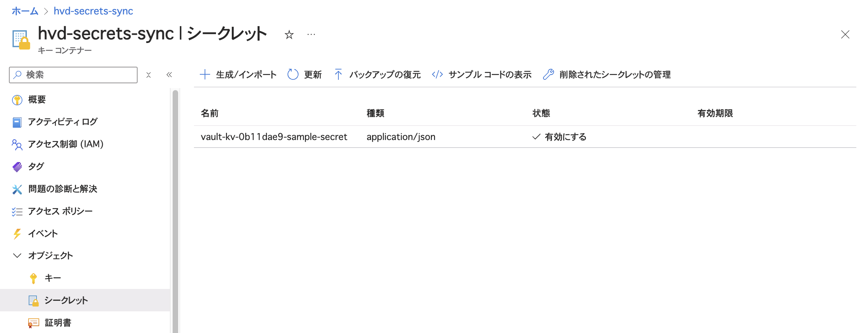Clear the sidebar search with X icon
This screenshot has width=868, height=333.
[149, 75]
